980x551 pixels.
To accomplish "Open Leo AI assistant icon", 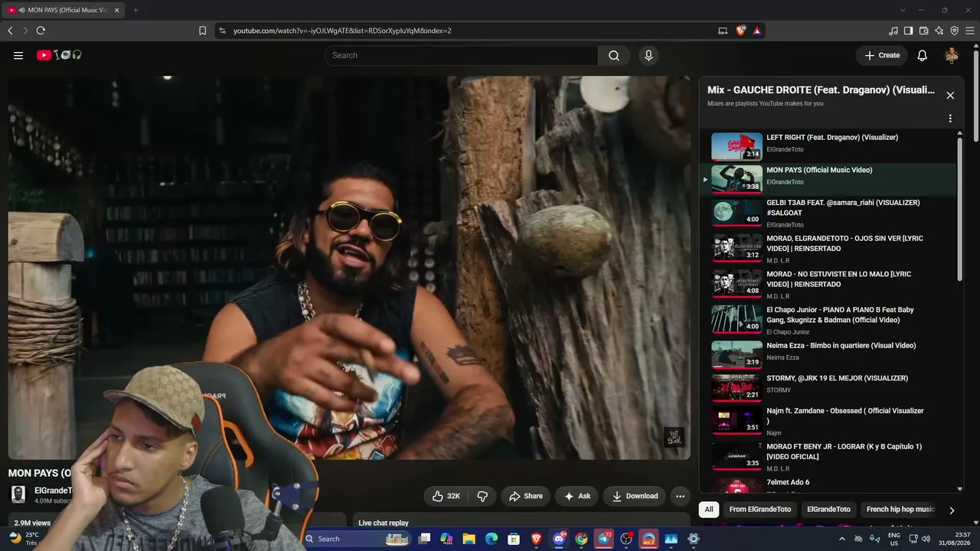I will click(x=939, y=31).
